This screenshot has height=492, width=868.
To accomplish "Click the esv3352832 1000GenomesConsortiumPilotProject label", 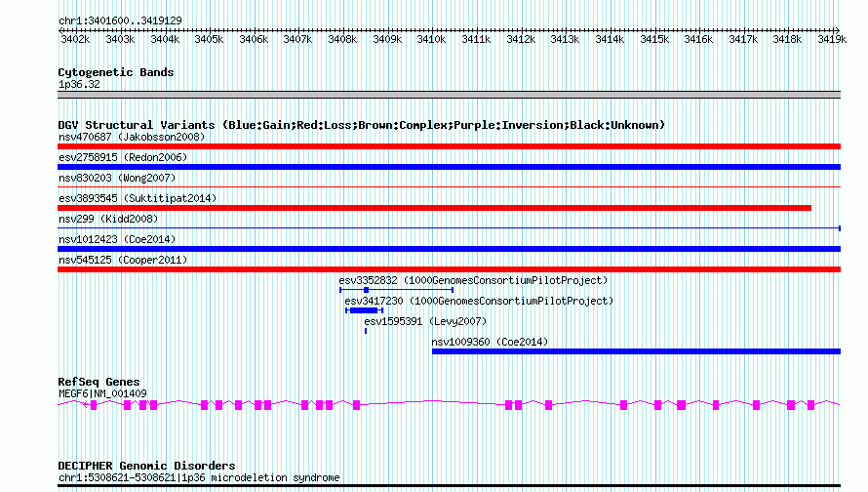I will [473, 280].
